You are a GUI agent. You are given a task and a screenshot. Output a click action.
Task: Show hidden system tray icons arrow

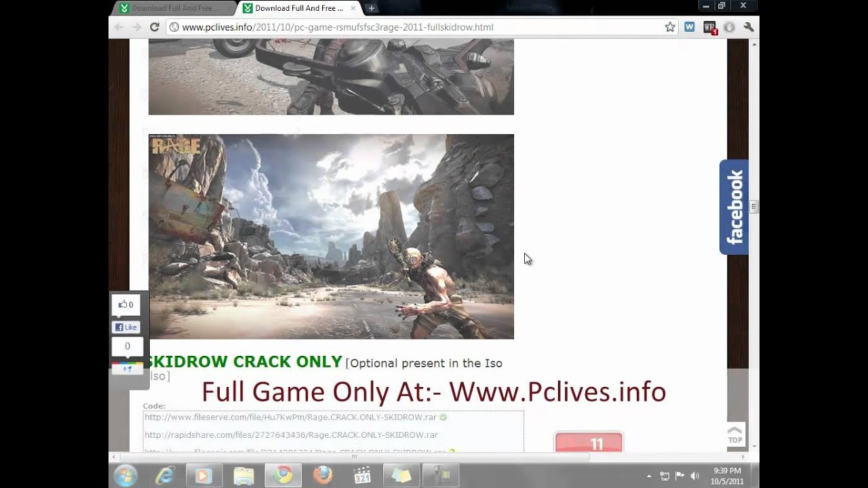click(x=649, y=476)
